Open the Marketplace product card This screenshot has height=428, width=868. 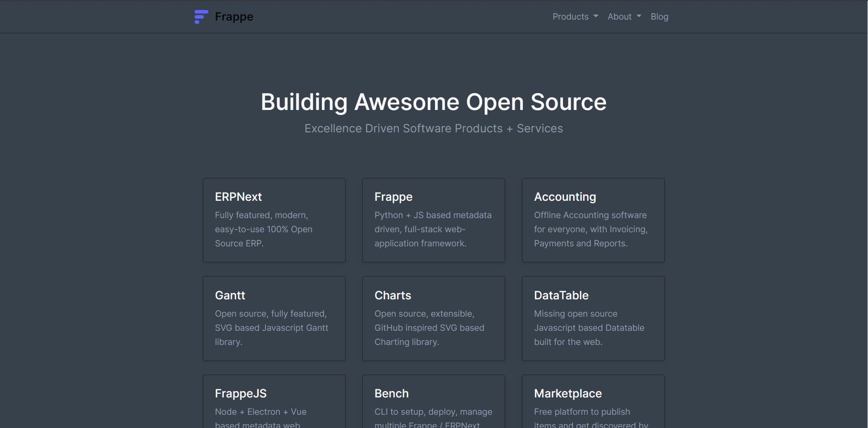(x=593, y=402)
